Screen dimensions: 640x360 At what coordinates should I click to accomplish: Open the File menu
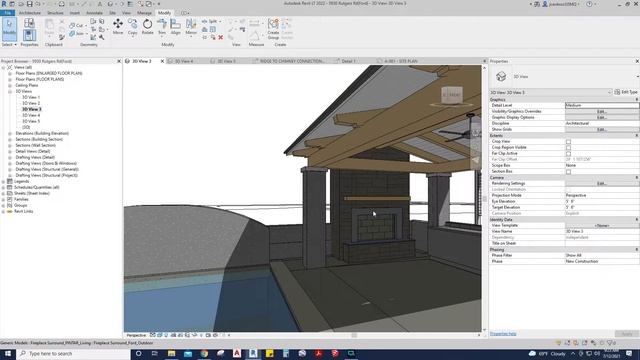(8, 13)
